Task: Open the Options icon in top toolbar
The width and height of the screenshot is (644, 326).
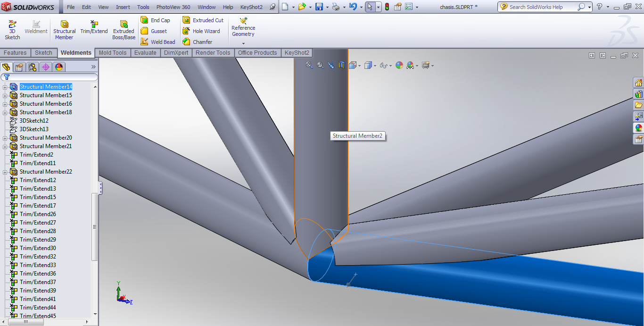Action: point(409,7)
